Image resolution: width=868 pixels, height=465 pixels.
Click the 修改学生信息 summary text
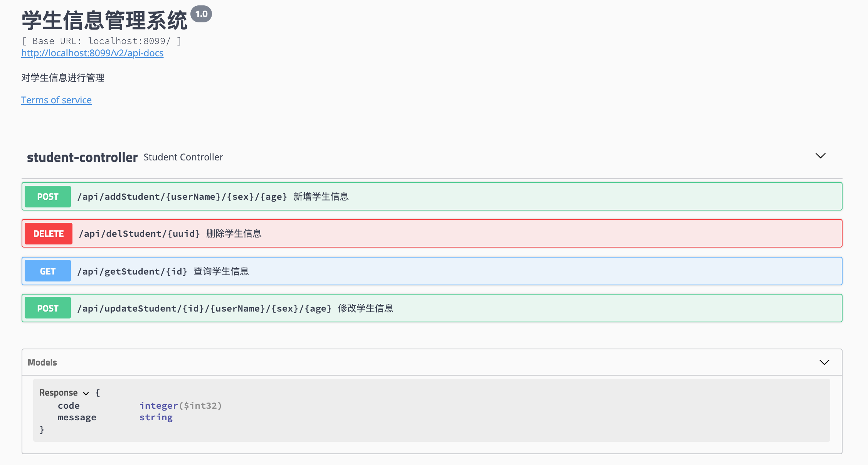365,308
